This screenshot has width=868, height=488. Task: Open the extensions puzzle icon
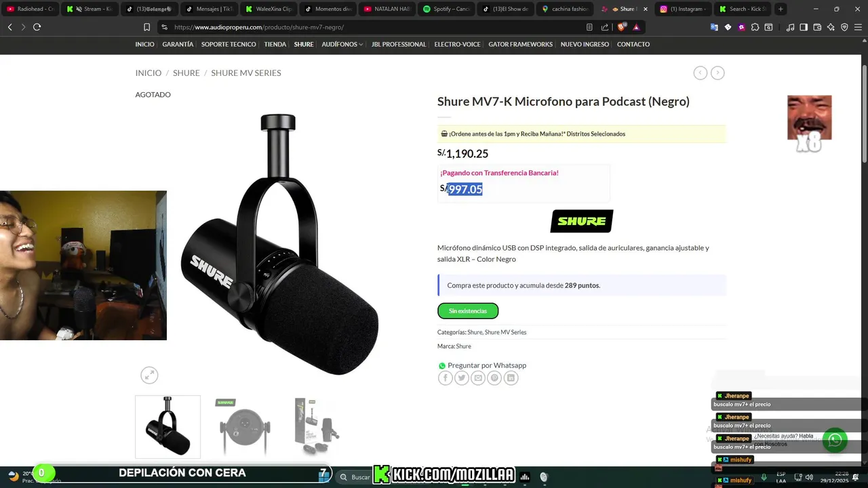coord(755,27)
